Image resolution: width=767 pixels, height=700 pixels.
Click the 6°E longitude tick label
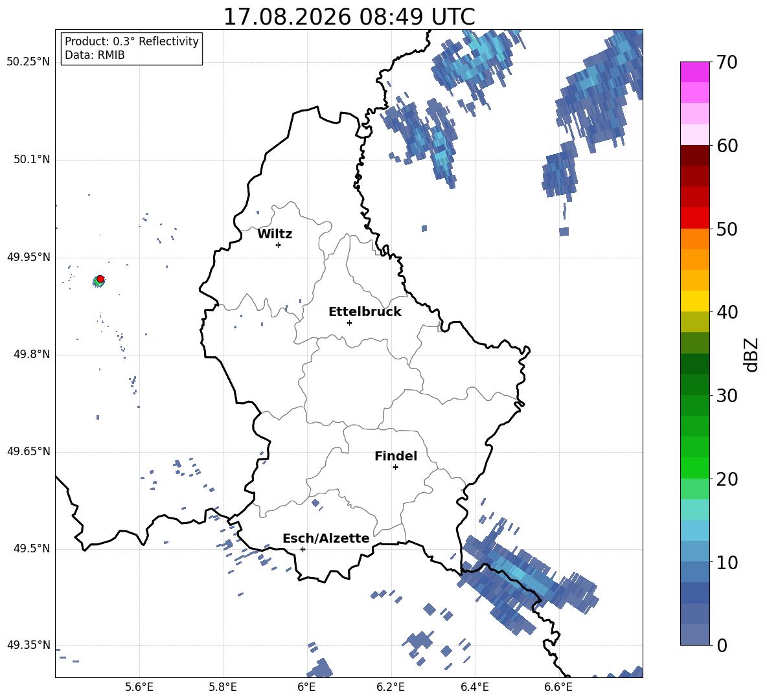306,687
